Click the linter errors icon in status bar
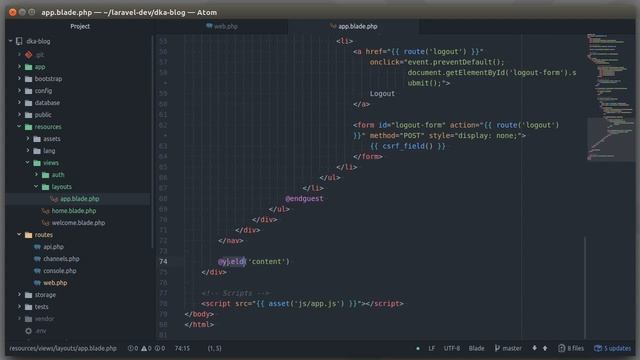Viewport: 640px width, 360px height. click(x=130, y=348)
